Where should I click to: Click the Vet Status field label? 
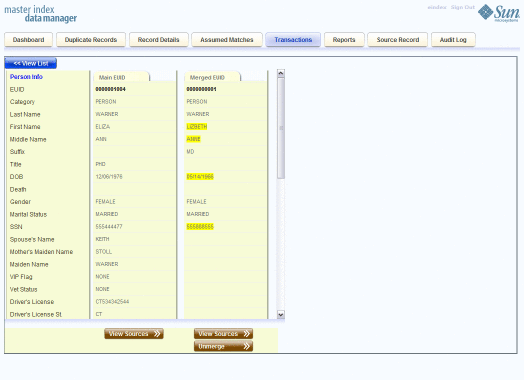[23, 289]
